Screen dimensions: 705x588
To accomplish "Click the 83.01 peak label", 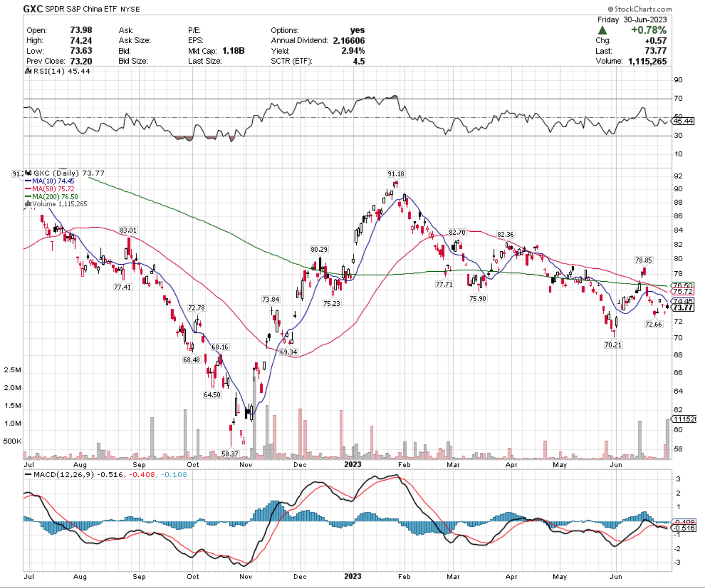I will [128, 230].
